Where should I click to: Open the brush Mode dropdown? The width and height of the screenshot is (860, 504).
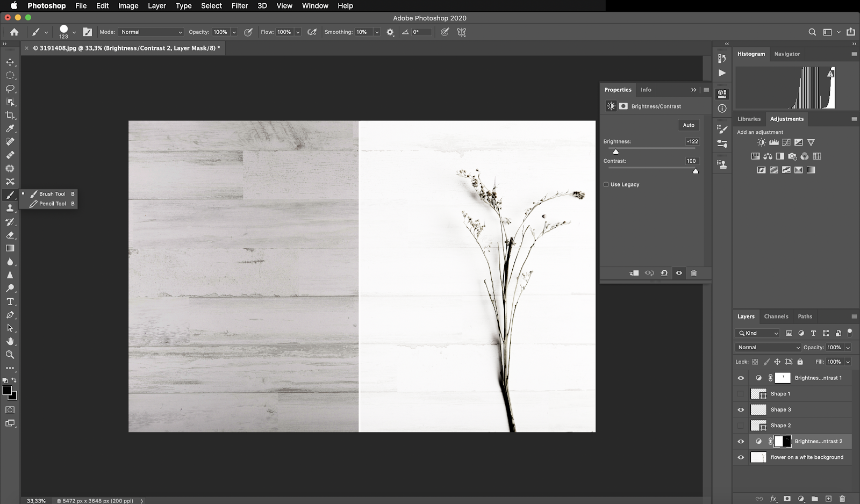pyautogui.click(x=151, y=32)
